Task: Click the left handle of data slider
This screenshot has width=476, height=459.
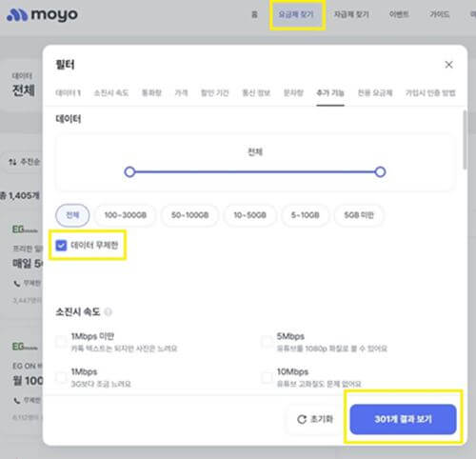Action: tap(129, 172)
